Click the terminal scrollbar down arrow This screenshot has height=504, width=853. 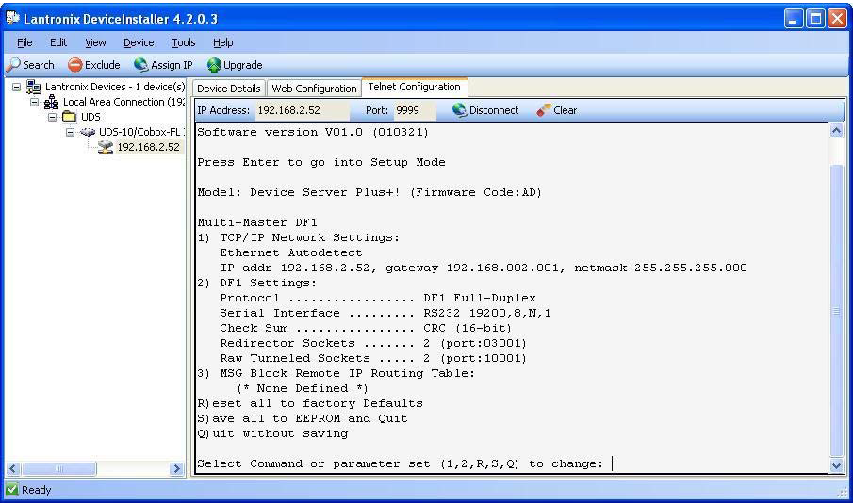pyautogui.click(x=836, y=465)
